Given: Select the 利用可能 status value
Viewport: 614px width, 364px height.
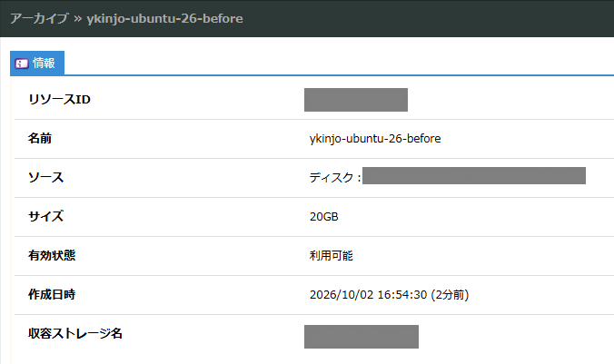Looking at the screenshot, I should [x=331, y=256].
